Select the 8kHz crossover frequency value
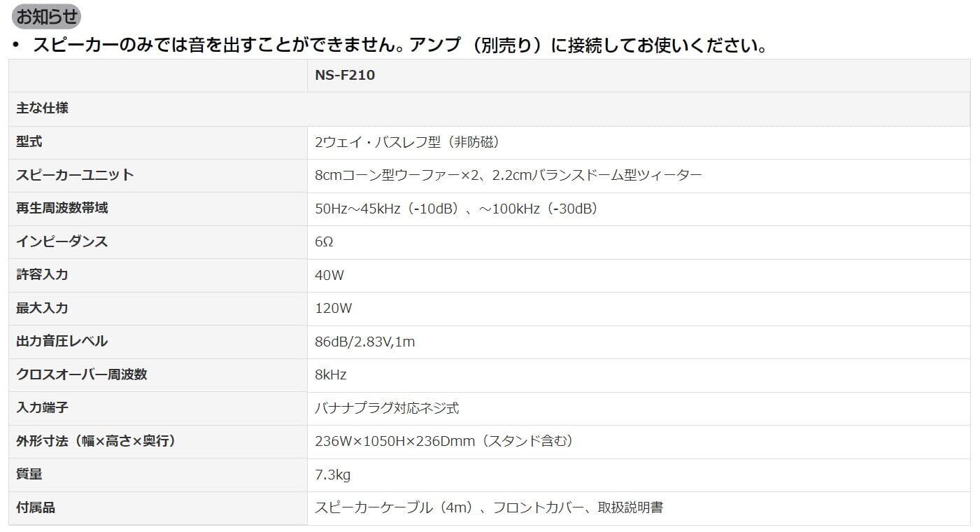Screen dimensions: 980x532 click(331, 375)
